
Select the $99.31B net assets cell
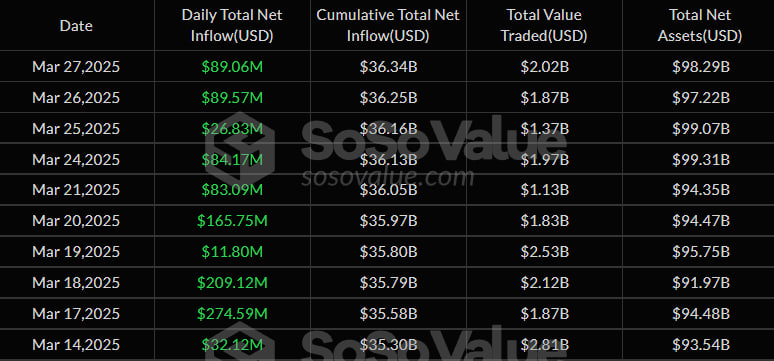click(700, 160)
